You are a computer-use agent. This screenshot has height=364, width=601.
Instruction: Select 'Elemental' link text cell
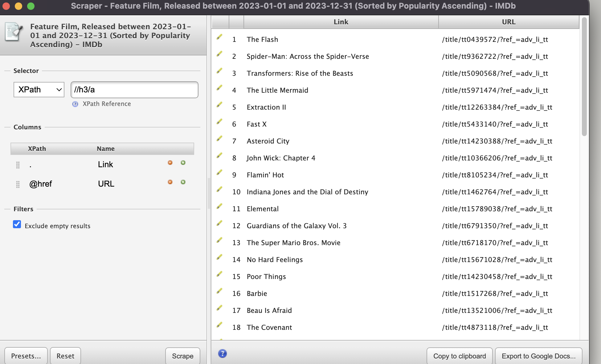pos(263,209)
